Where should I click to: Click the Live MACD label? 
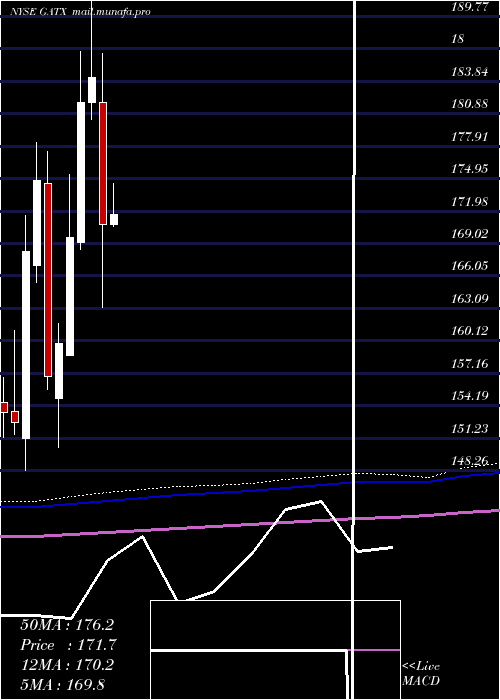421,674
